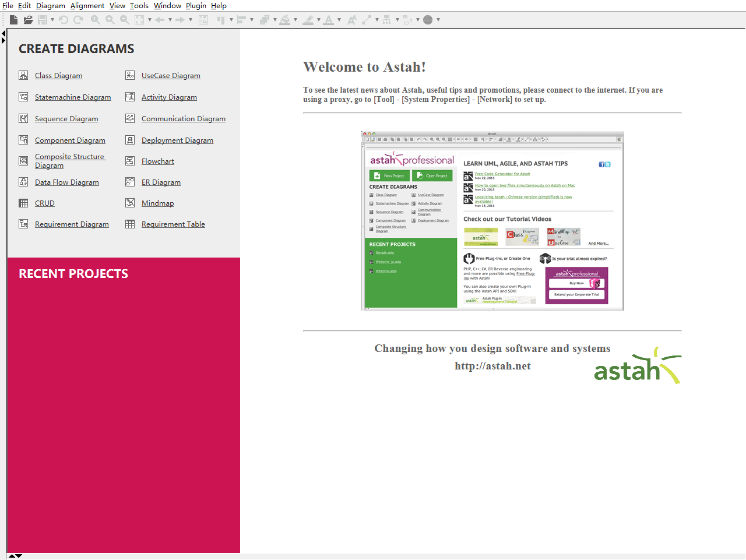Image resolution: width=746 pixels, height=560 pixels.
Task: Open dropdown beside line style icon
Action: pyautogui.click(x=377, y=20)
